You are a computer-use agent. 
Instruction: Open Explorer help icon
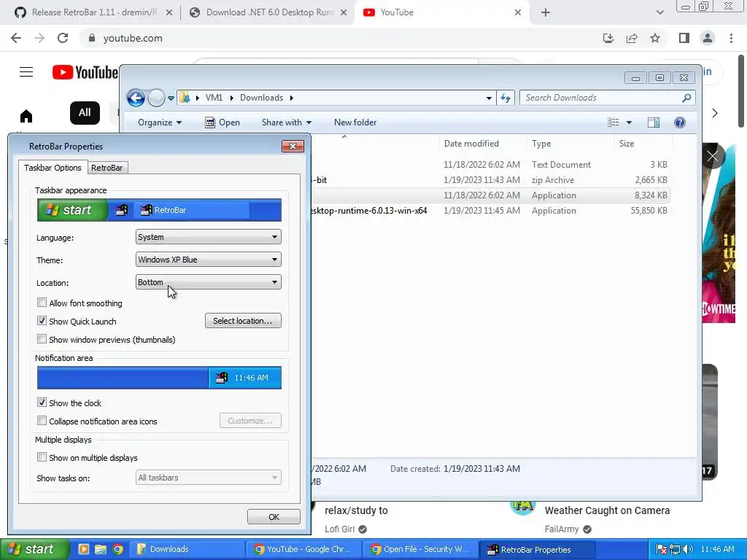point(680,122)
